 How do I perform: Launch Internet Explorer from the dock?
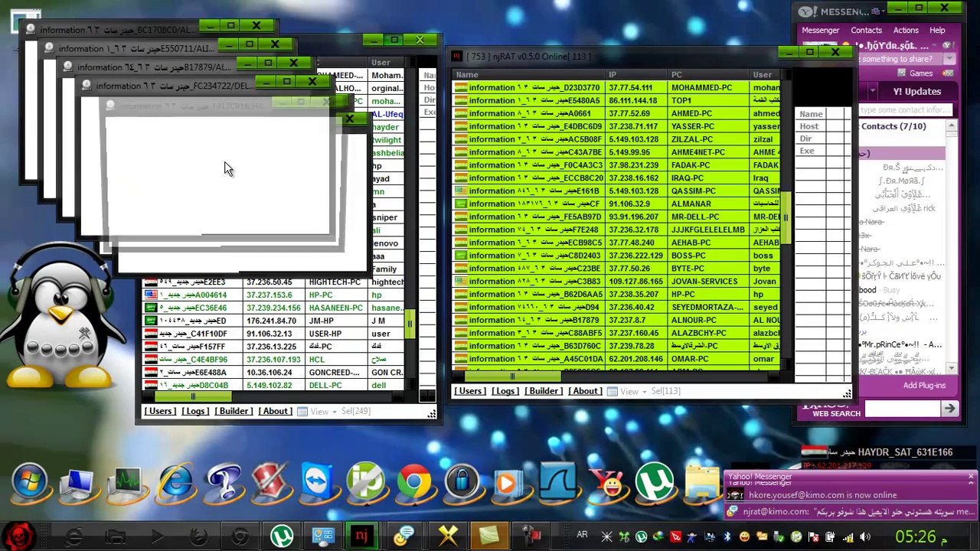point(175,483)
